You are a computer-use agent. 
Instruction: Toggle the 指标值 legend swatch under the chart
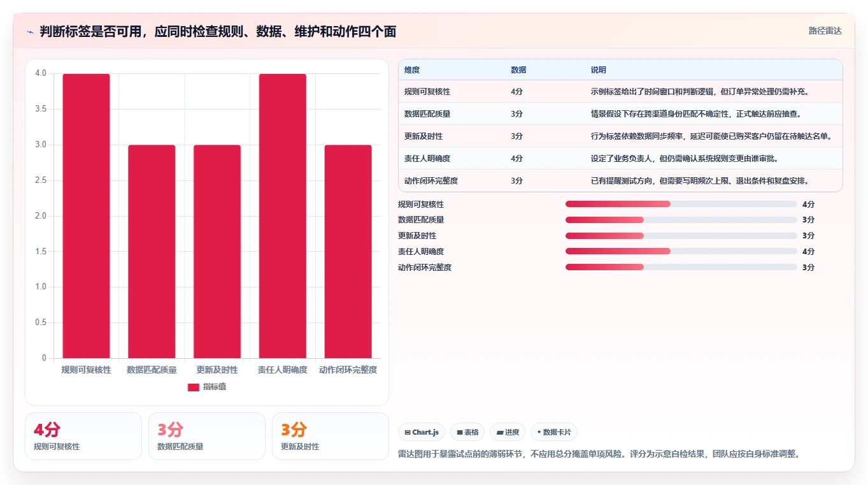[x=194, y=387]
